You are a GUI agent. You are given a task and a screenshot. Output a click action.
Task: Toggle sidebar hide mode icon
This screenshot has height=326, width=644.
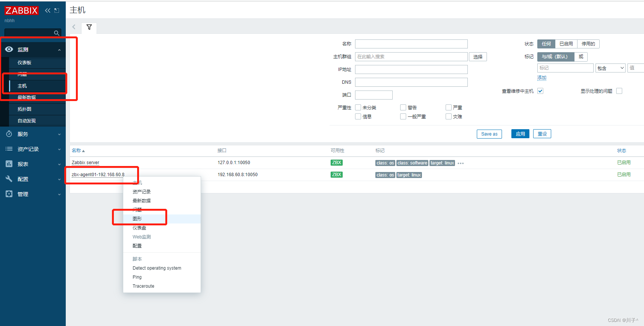(57, 11)
